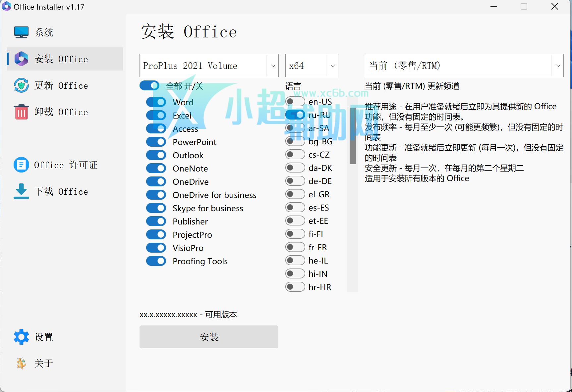Click the 安装 install button
Screen dimensions: 572x392
(209, 337)
